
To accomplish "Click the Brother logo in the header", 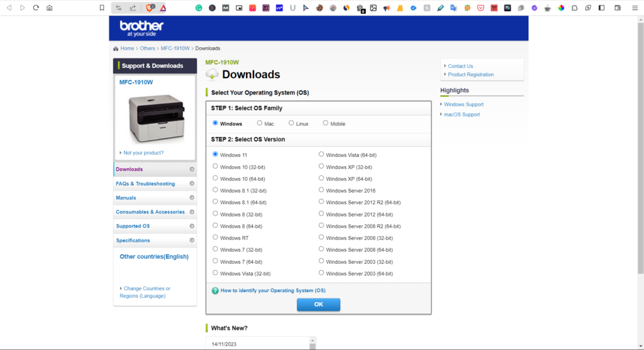I will tap(142, 28).
